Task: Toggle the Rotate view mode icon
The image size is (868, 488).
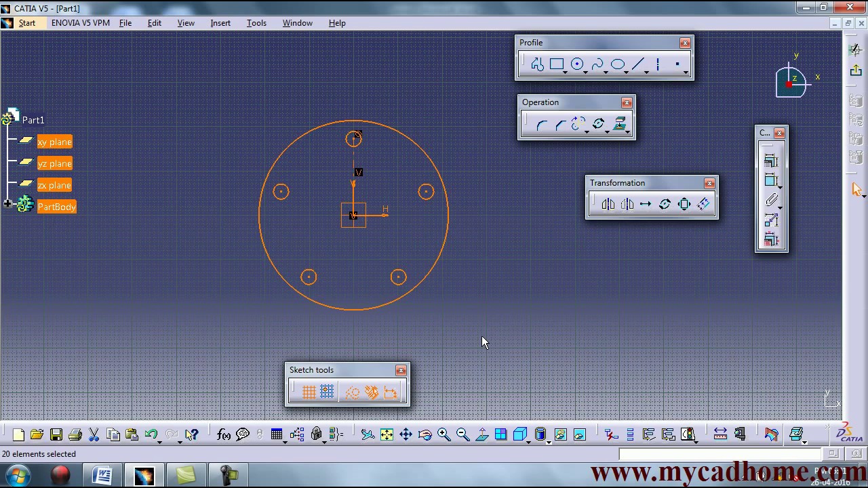Action: pos(425,434)
